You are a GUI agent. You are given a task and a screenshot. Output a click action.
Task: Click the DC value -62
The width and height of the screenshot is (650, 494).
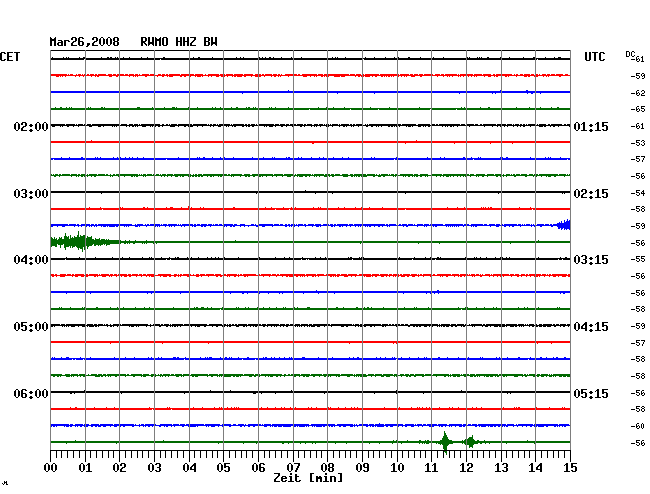(638, 93)
